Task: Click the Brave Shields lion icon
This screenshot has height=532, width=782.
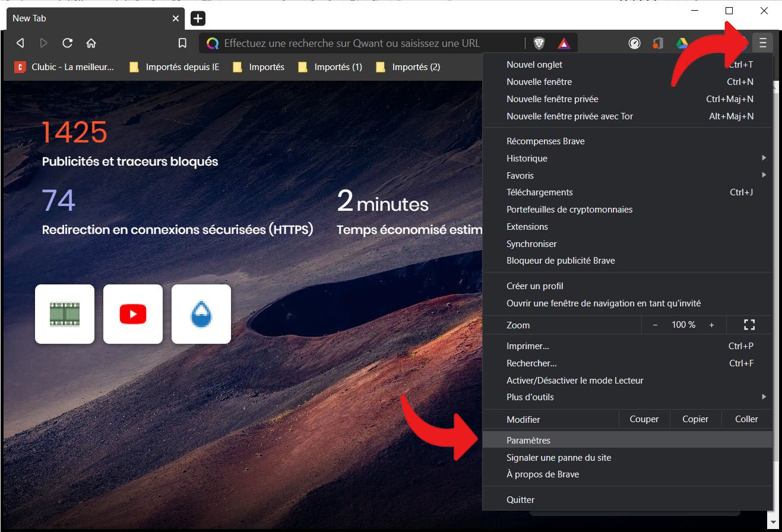Action: point(539,43)
